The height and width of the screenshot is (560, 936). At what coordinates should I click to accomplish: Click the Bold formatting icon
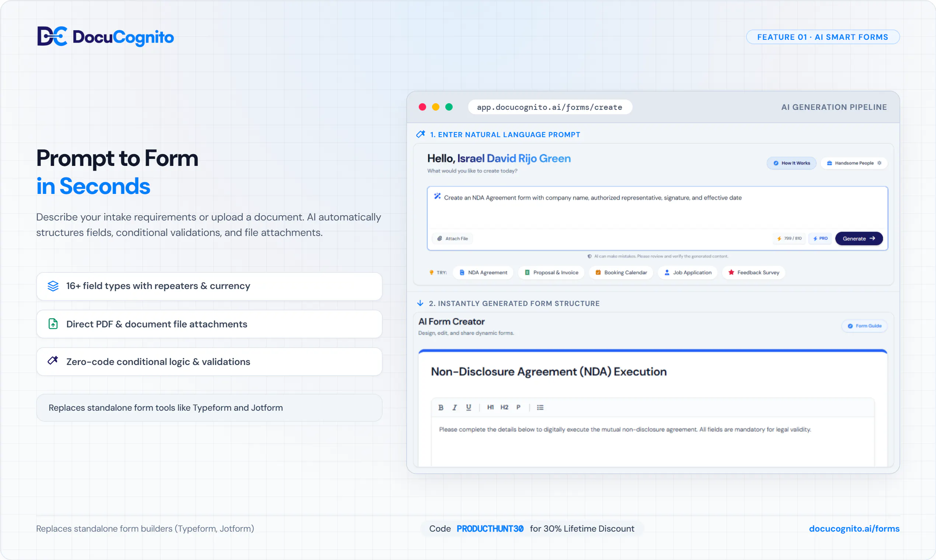[x=441, y=407]
